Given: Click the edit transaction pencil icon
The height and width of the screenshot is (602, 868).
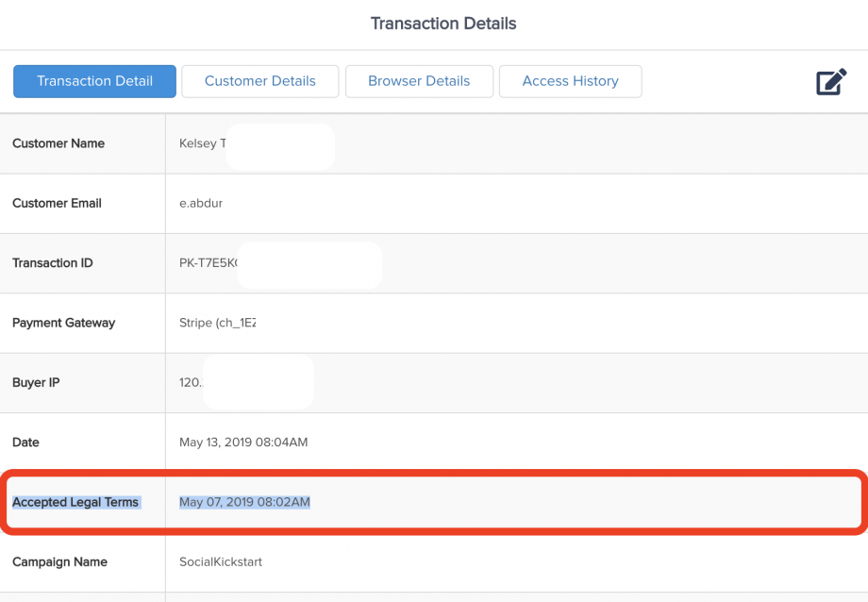Looking at the screenshot, I should point(831,82).
